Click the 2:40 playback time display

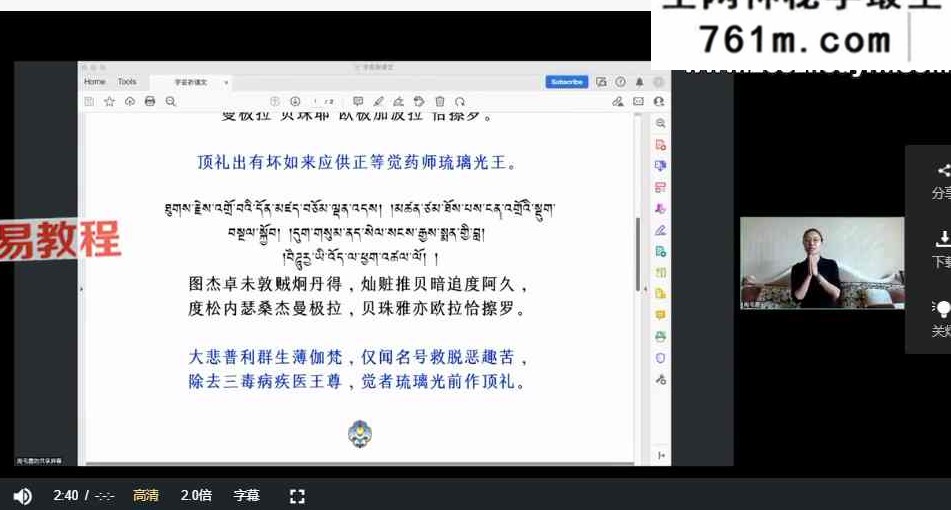tap(66, 495)
